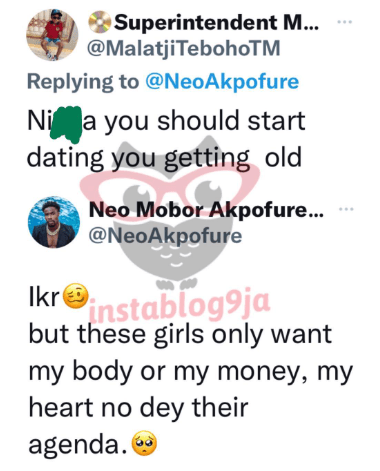Click the woozy face emoji after Ikr

(76, 296)
